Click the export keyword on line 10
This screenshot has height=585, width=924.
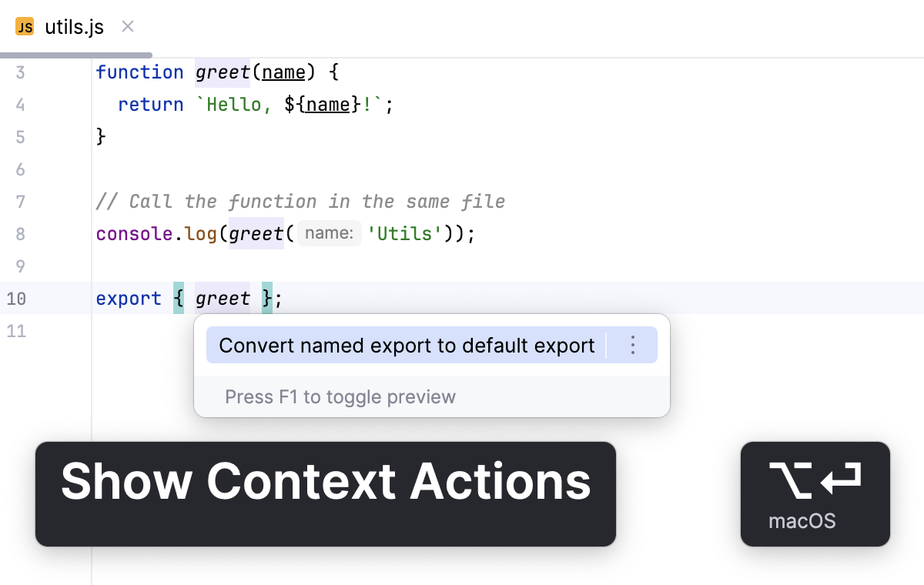129,298
